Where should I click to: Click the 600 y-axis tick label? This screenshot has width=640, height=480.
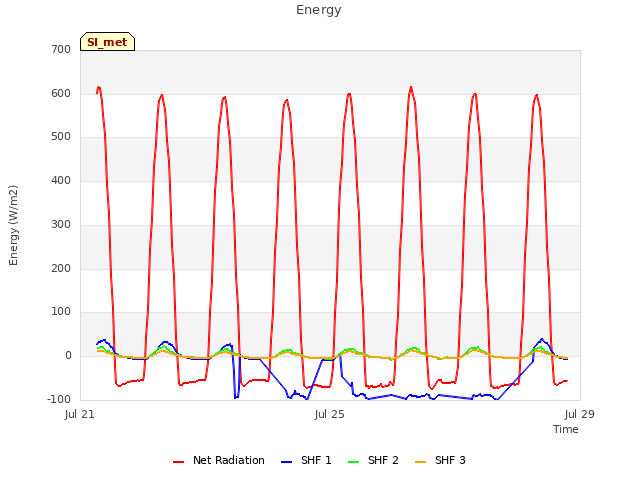61,93
